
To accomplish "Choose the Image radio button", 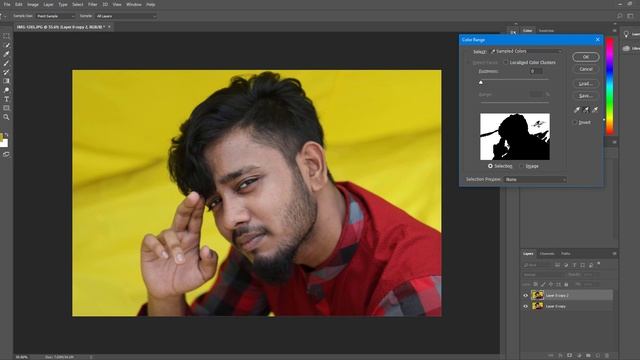I will [521, 166].
